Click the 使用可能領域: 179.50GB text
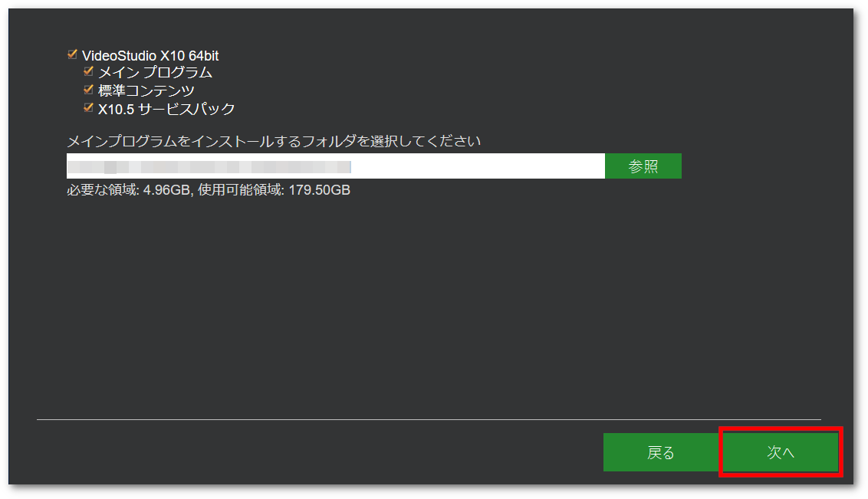Image resolution: width=868 pixels, height=499 pixels. (274, 190)
